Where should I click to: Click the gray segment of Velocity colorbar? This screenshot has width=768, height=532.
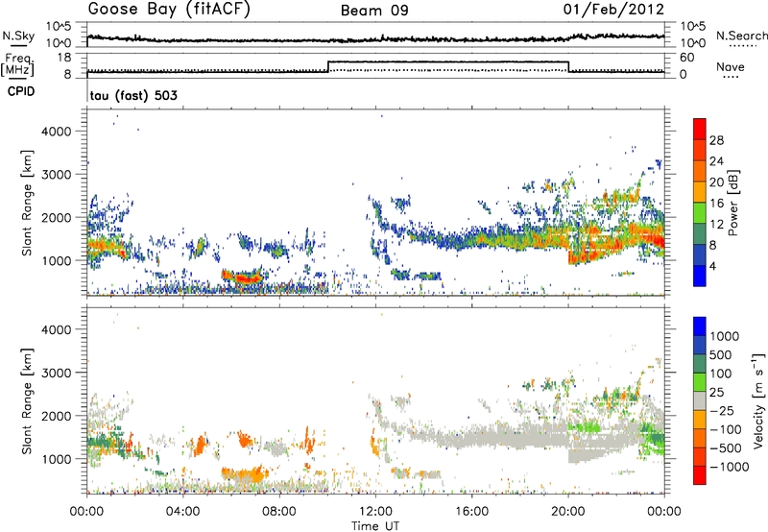click(700, 400)
